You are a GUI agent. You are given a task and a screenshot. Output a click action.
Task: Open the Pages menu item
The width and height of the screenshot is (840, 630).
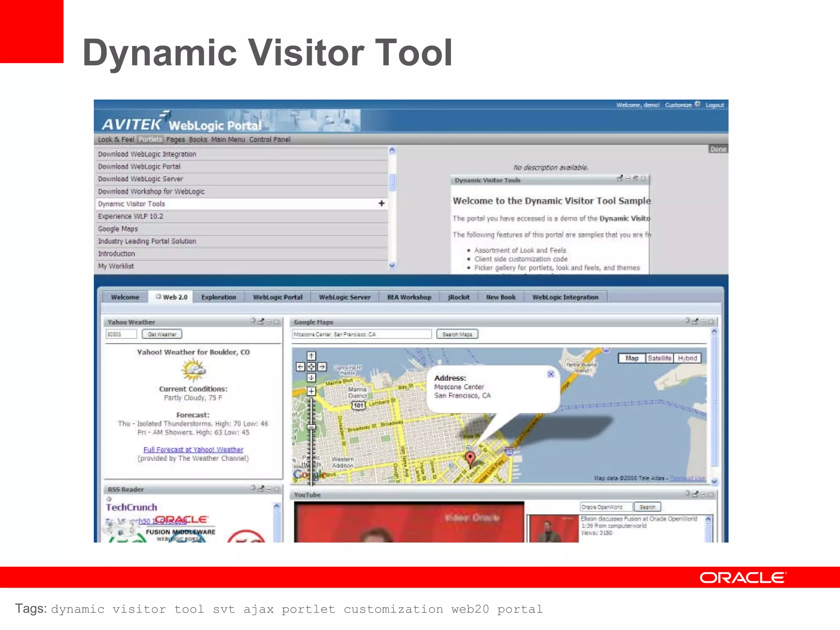pyautogui.click(x=176, y=139)
